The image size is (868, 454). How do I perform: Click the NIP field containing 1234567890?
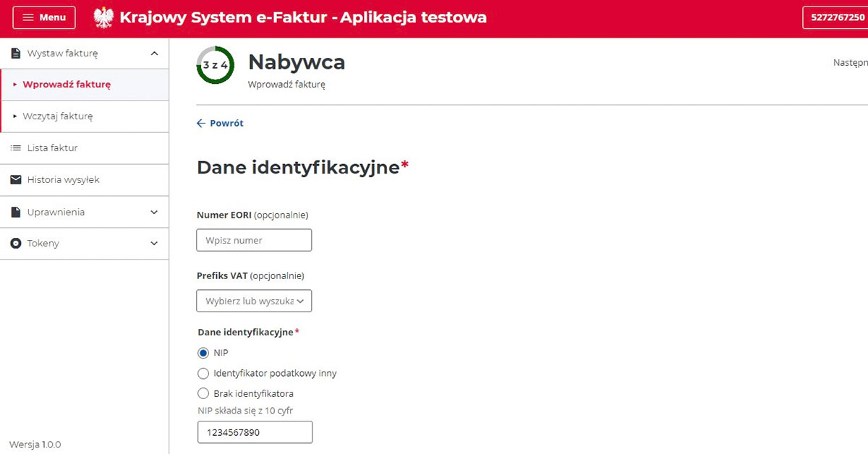pos(255,432)
